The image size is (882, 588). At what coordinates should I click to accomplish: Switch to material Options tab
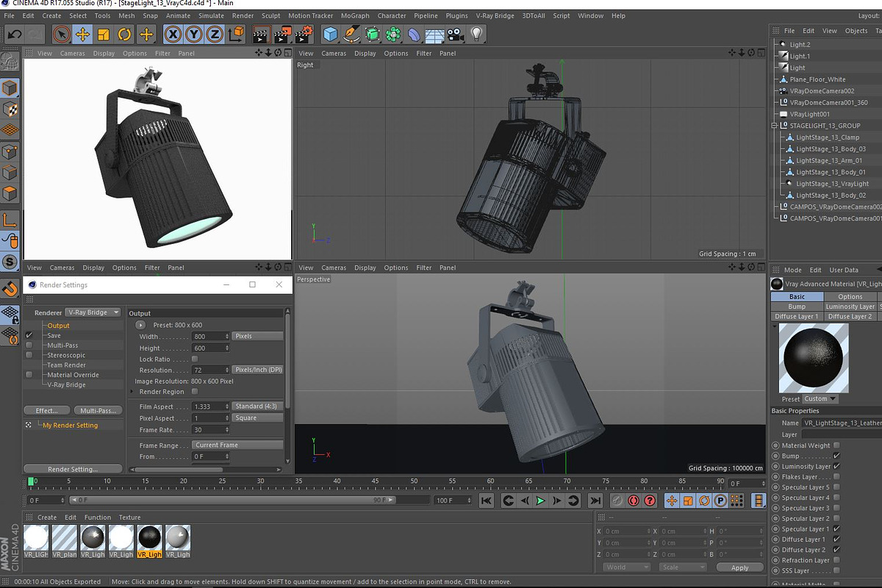(x=850, y=296)
